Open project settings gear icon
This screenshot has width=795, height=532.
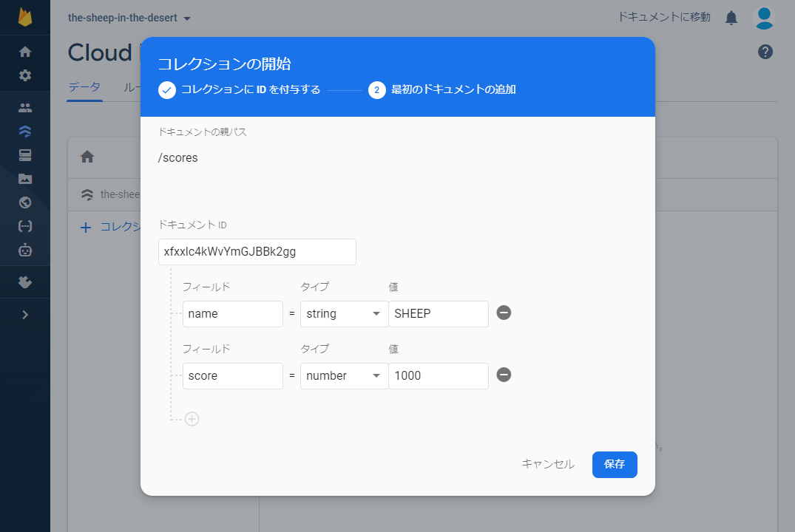coord(25,75)
